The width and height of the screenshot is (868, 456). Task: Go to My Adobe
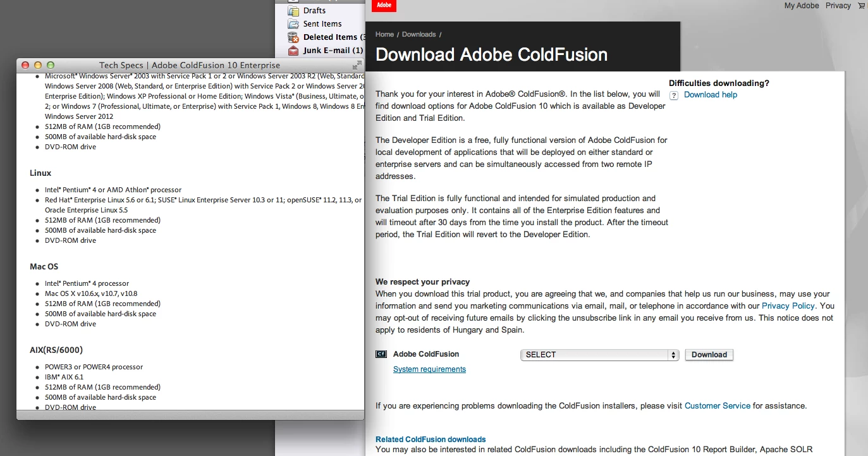click(x=802, y=6)
